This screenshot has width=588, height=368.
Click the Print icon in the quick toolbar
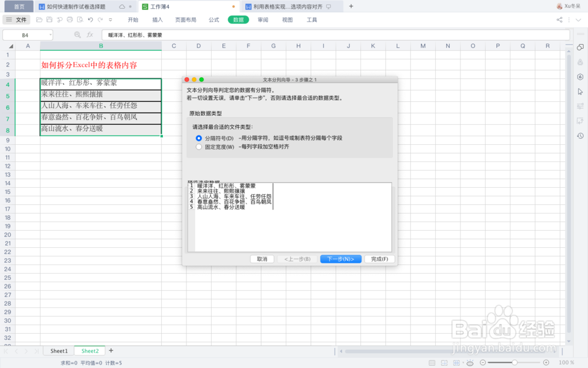point(70,19)
